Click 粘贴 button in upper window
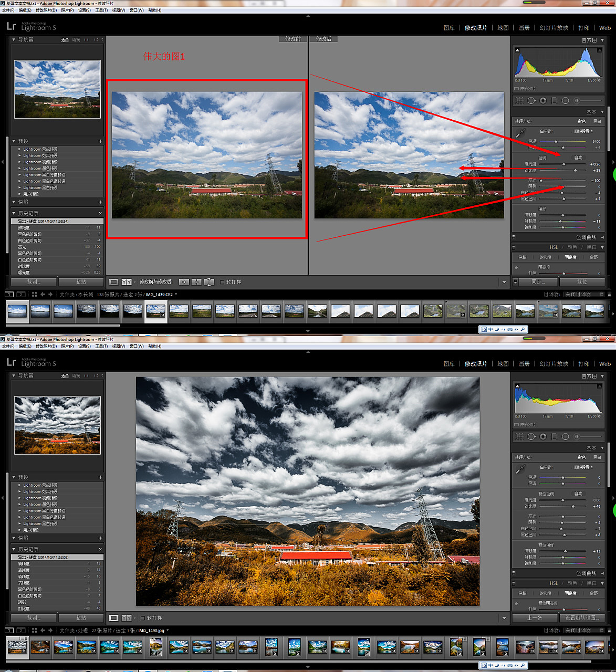This screenshot has height=672, width=616. click(81, 282)
